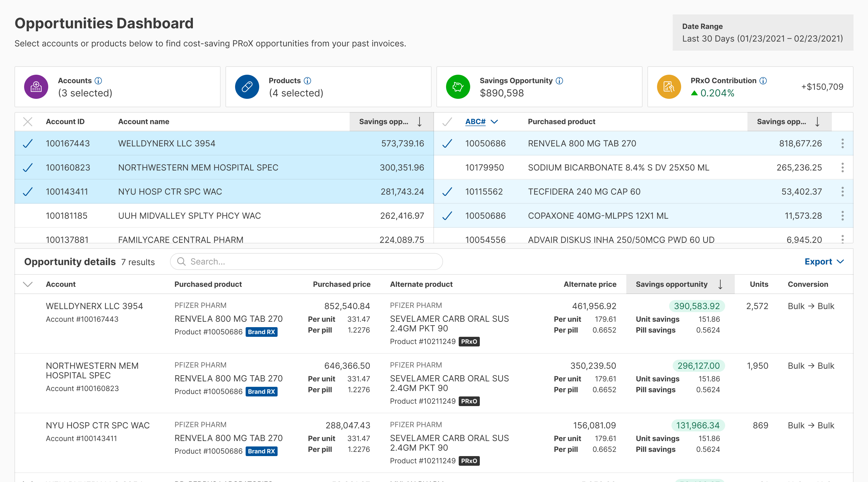Click the info icon beside Products

307,81
